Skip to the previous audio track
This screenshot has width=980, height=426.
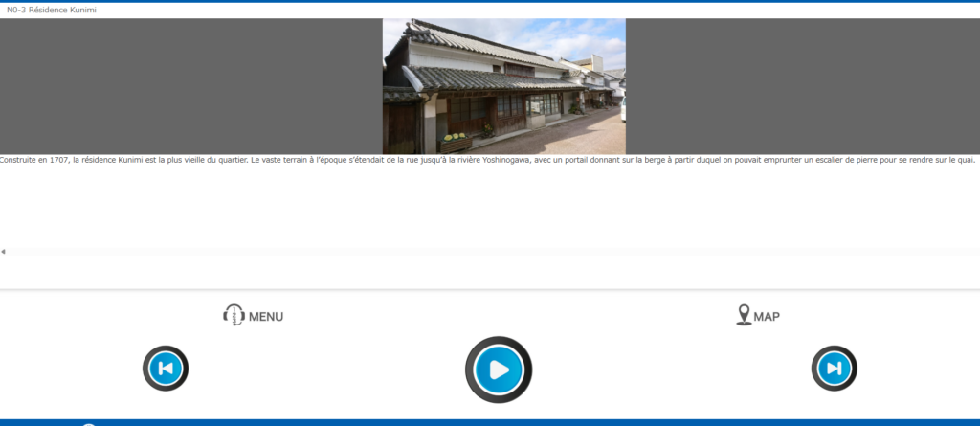pos(166,369)
